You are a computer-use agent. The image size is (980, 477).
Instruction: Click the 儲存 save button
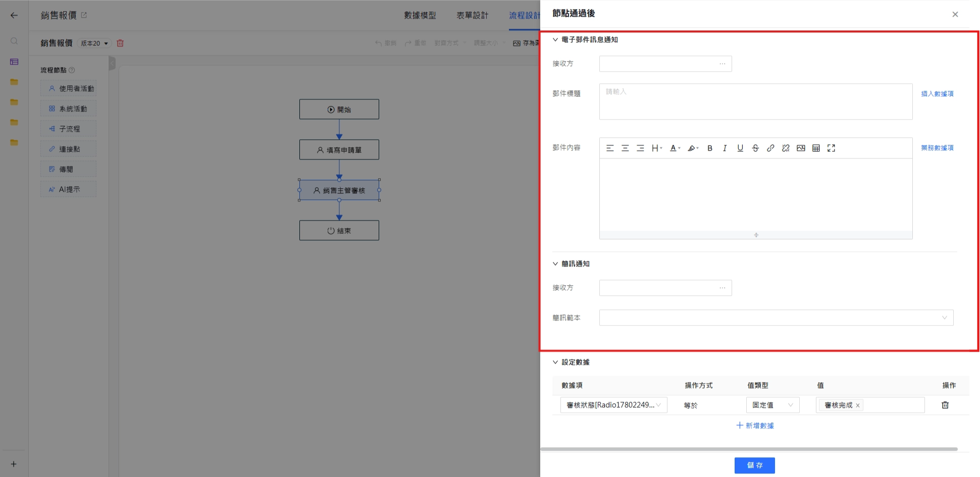(x=754, y=465)
